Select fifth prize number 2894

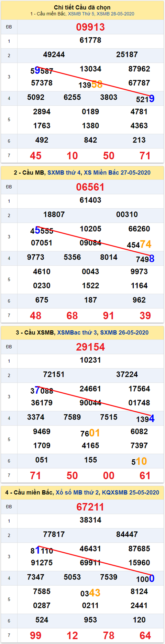coord(42,112)
